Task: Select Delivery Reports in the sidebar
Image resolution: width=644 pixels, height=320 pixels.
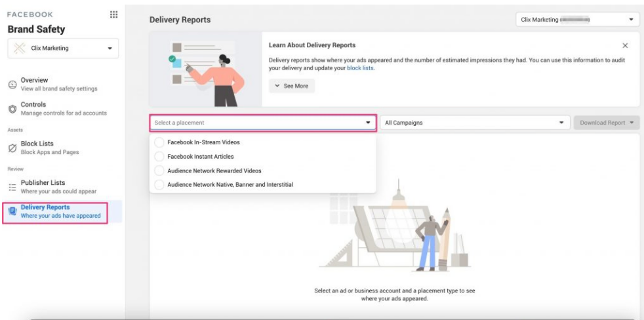Action: [x=62, y=212]
